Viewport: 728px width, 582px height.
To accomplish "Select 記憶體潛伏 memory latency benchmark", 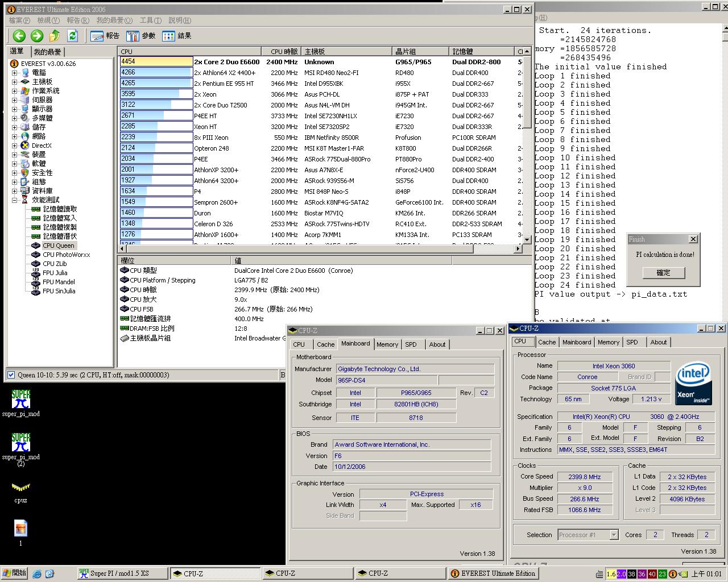I will click(x=54, y=236).
